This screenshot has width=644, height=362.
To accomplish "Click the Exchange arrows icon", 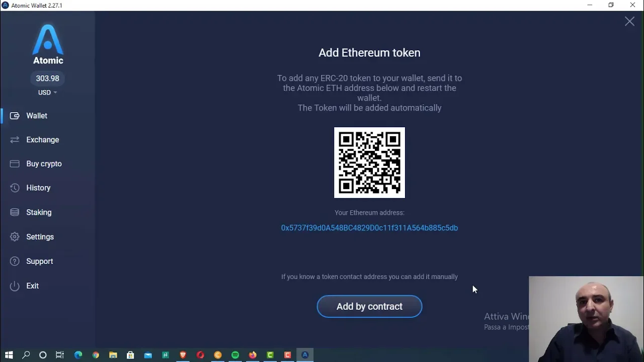I will coord(15,140).
